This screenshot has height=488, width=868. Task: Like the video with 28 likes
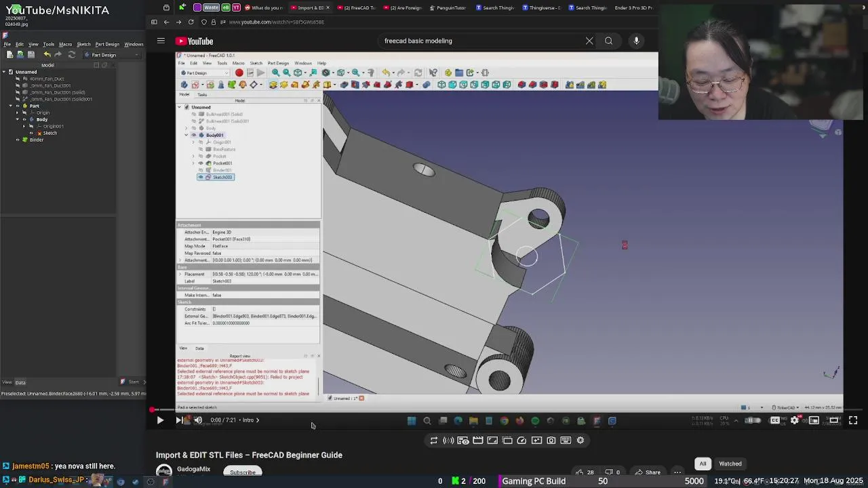tap(585, 472)
